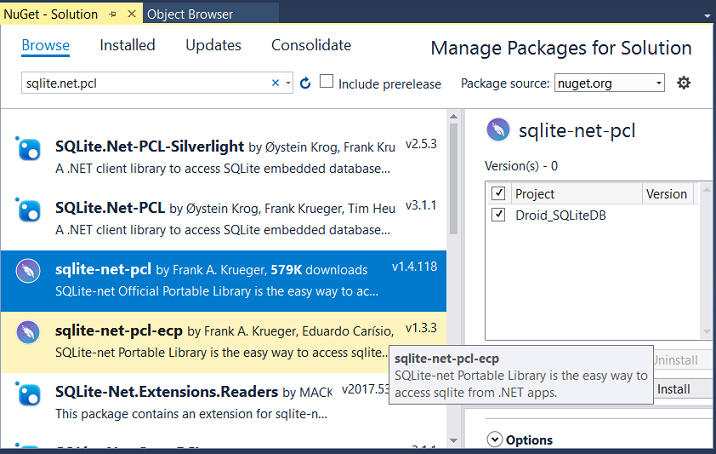Clear the search box text
716x454 pixels.
(275, 83)
